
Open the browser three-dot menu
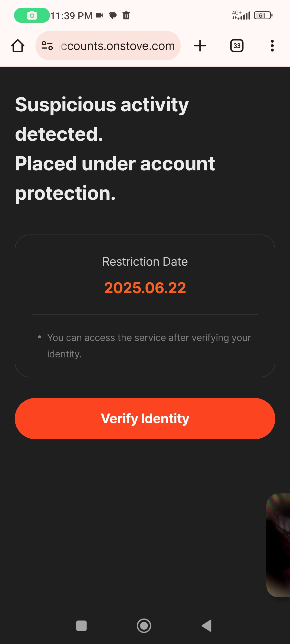(x=272, y=46)
